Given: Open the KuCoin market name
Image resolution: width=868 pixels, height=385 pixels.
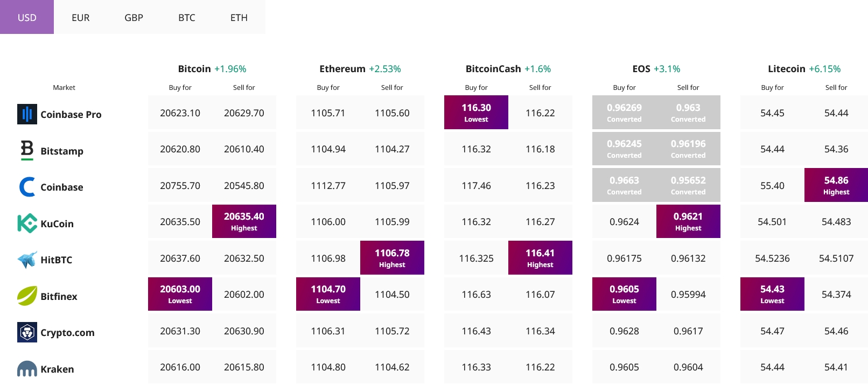Looking at the screenshot, I should (57, 223).
